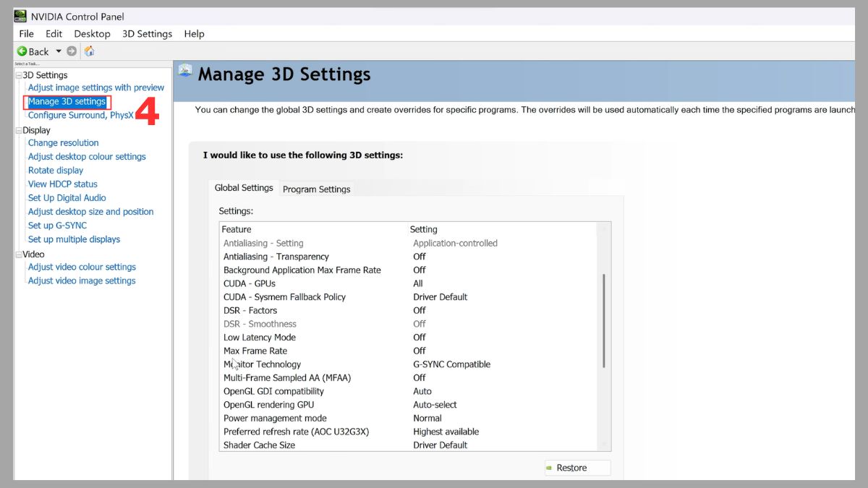Click the NVIDIA icon on Restore button

point(550,468)
